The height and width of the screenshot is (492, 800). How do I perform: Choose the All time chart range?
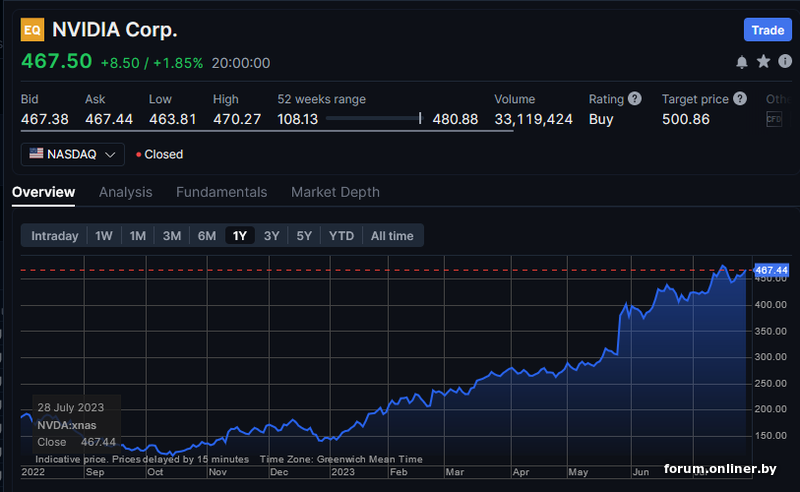click(392, 236)
